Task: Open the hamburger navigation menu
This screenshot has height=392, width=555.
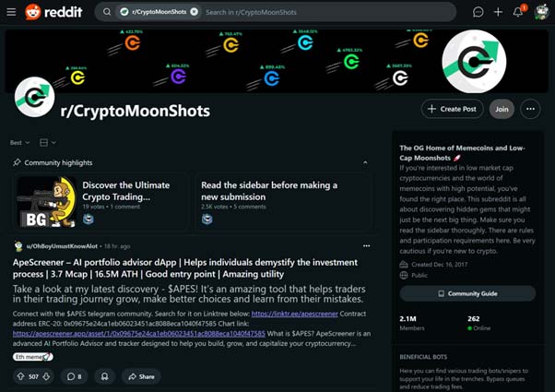Action: click(11, 12)
